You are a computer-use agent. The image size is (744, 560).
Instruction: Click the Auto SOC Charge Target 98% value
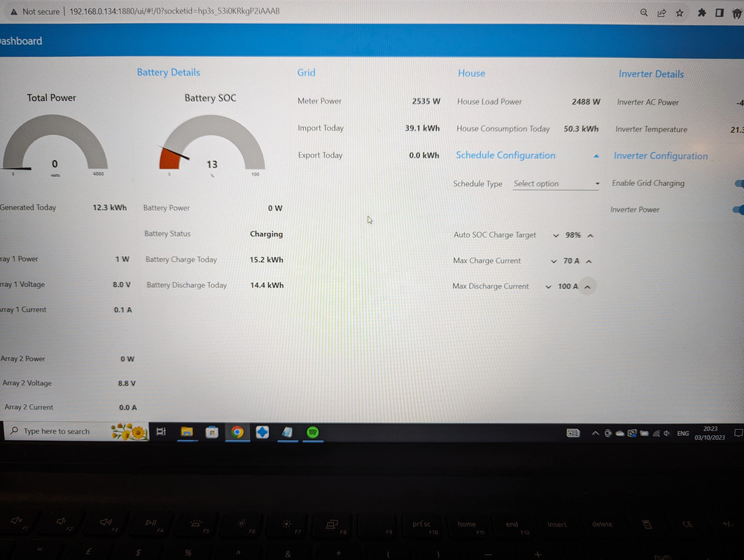(x=573, y=235)
